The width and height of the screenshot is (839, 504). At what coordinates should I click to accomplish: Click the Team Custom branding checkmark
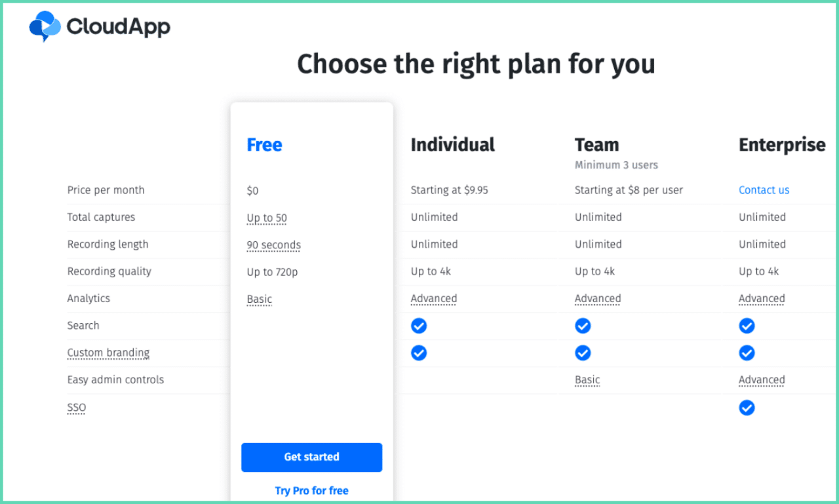583,353
